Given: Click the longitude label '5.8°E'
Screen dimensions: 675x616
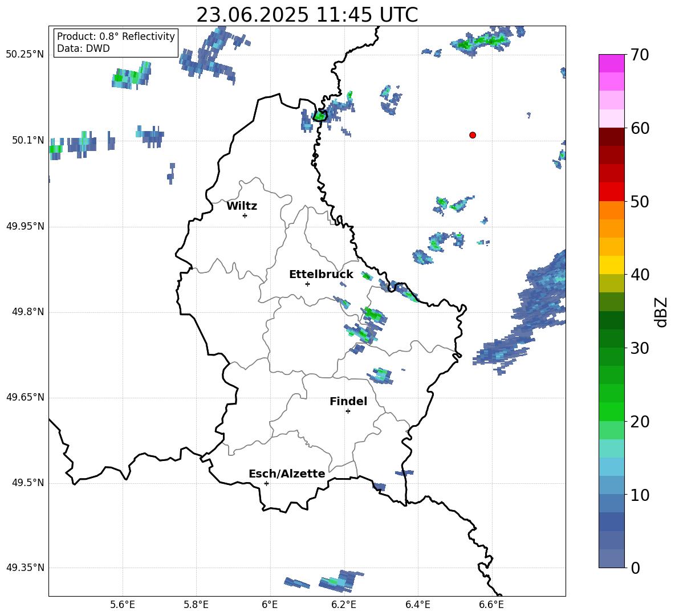Looking at the screenshot, I should [x=196, y=605].
